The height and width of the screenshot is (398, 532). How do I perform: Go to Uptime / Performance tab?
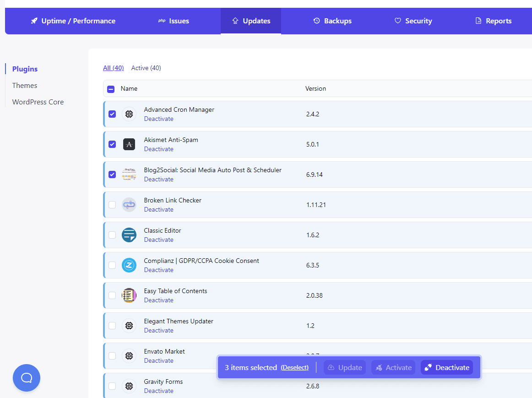pos(73,21)
